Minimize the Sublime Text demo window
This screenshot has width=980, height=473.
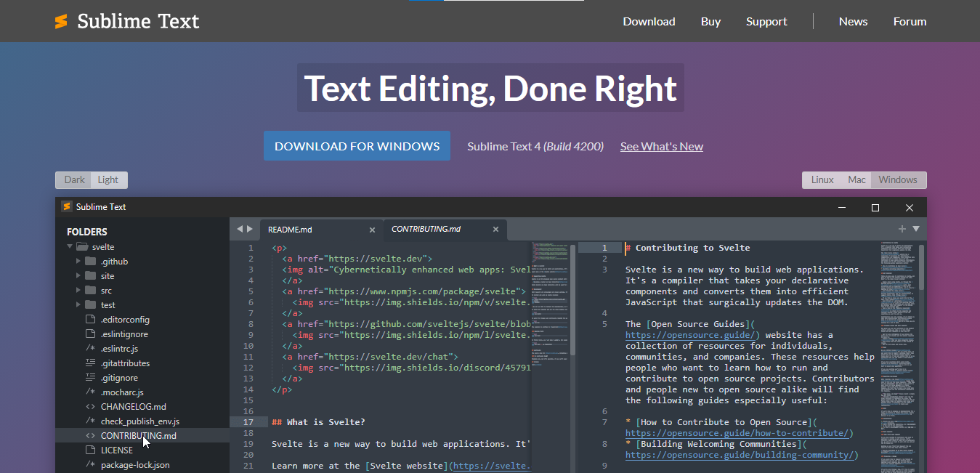(841, 207)
